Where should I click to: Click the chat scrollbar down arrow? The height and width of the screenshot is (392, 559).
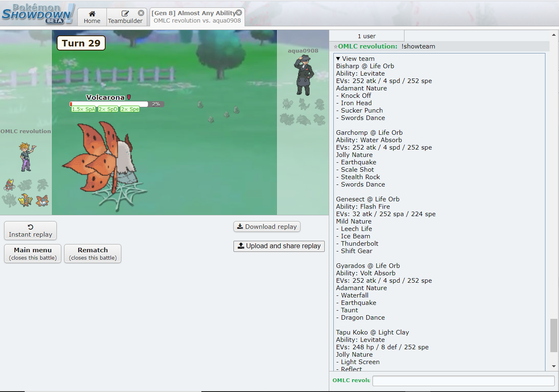tap(554, 366)
